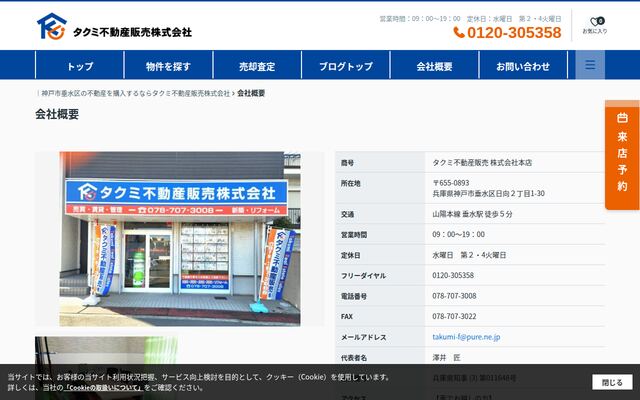640x400 pixels.
Task: Open the hamburger menu icon
Action: pos(590,64)
